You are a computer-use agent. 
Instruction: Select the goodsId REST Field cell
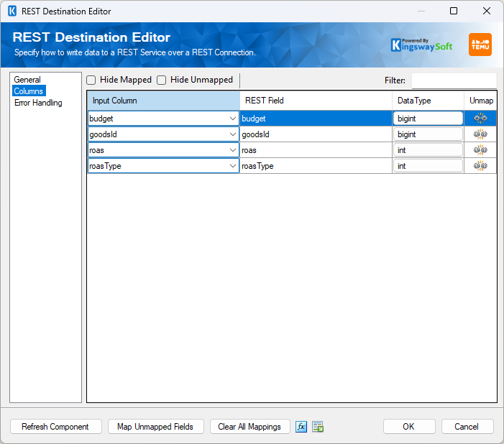(x=316, y=134)
